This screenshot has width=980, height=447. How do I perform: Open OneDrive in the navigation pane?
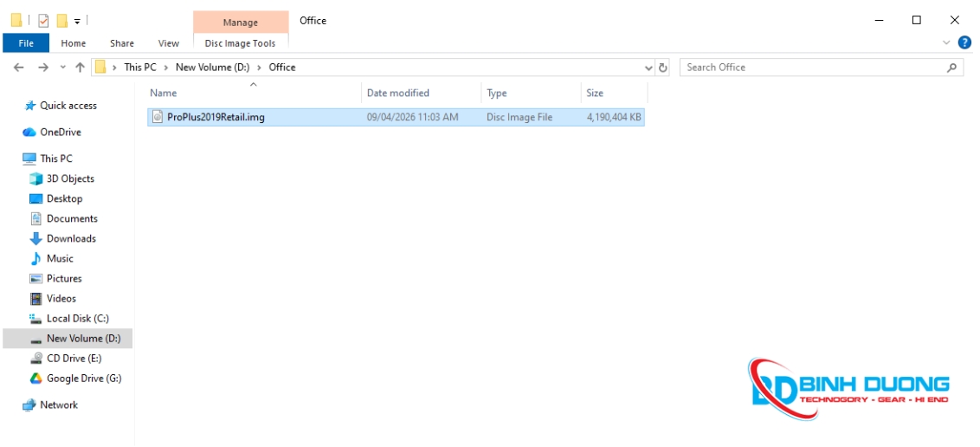53,132
